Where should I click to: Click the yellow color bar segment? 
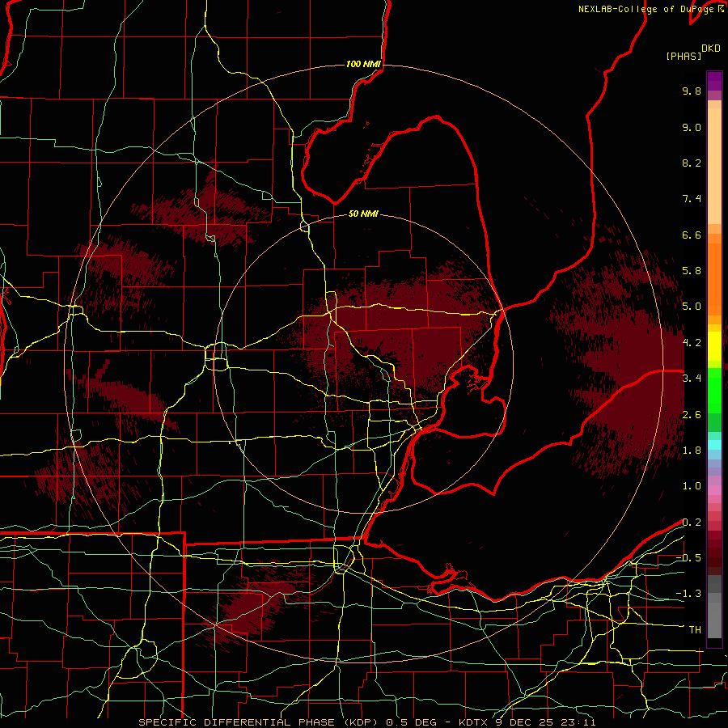click(714, 346)
